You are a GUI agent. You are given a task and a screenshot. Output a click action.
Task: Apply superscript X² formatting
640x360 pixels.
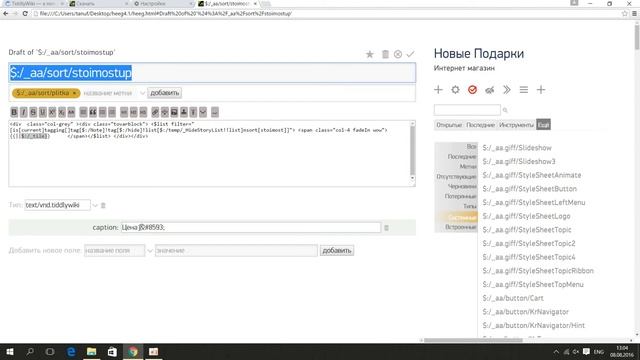tap(52, 112)
